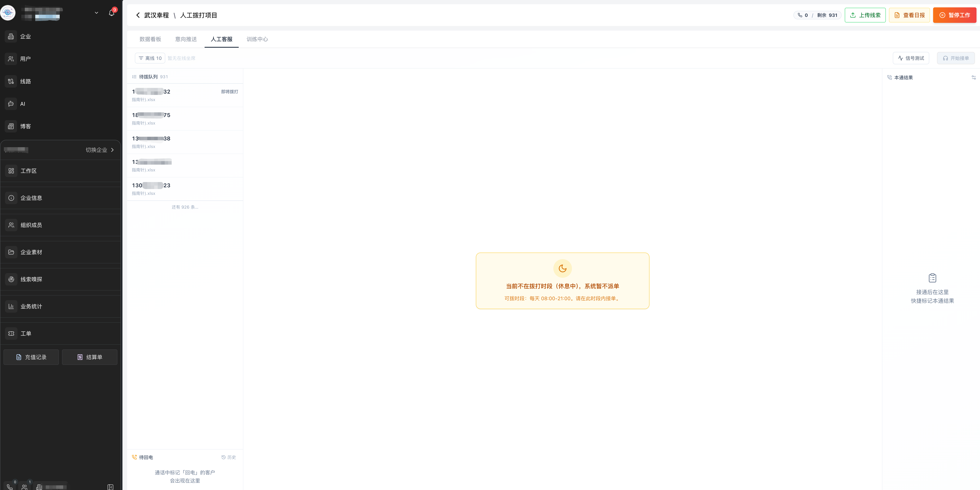Image resolution: width=980 pixels, height=490 pixels.
Task: Open 业务统计 section
Action: coord(60,306)
